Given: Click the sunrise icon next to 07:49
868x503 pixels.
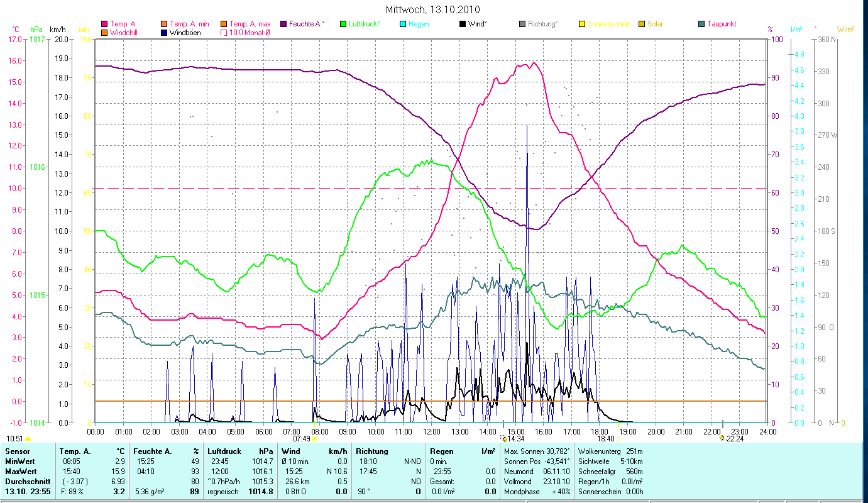Looking at the screenshot, I should [314, 439].
